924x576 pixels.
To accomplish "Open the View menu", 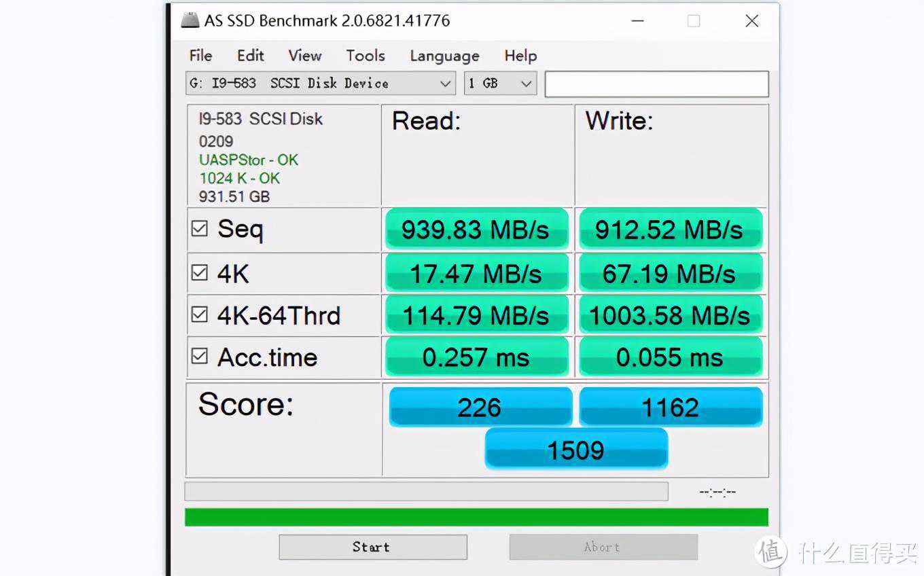I will pyautogui.click(x=304, y=56).
